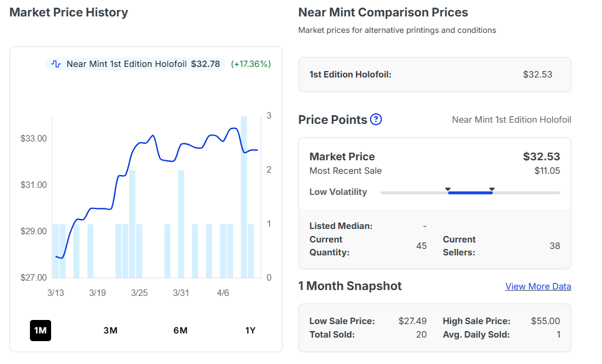602x364 pixels.
Task: Click the Market Price $32.53 value
Action: pyautogui.click(x=541, y=157)
